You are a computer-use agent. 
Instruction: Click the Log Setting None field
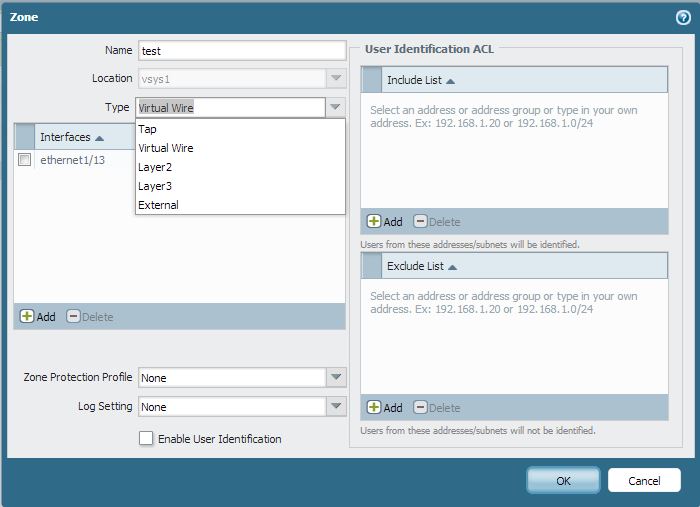point(232,406)
